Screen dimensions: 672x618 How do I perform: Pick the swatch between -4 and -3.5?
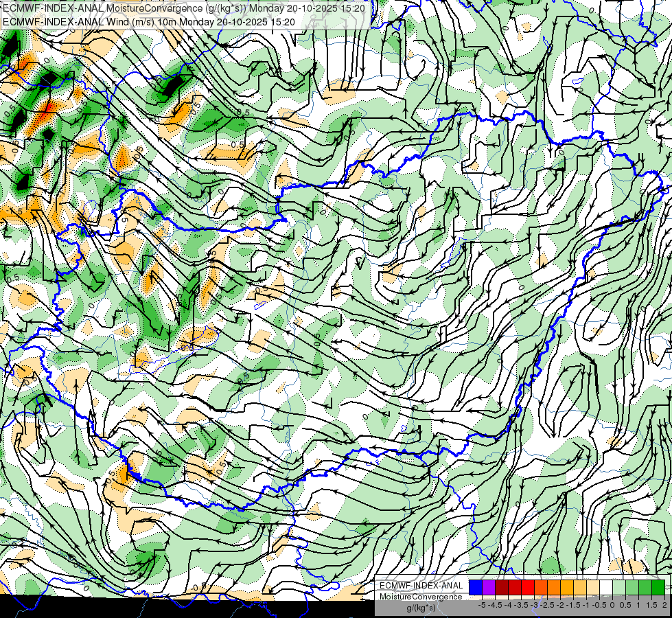point(515,588)
